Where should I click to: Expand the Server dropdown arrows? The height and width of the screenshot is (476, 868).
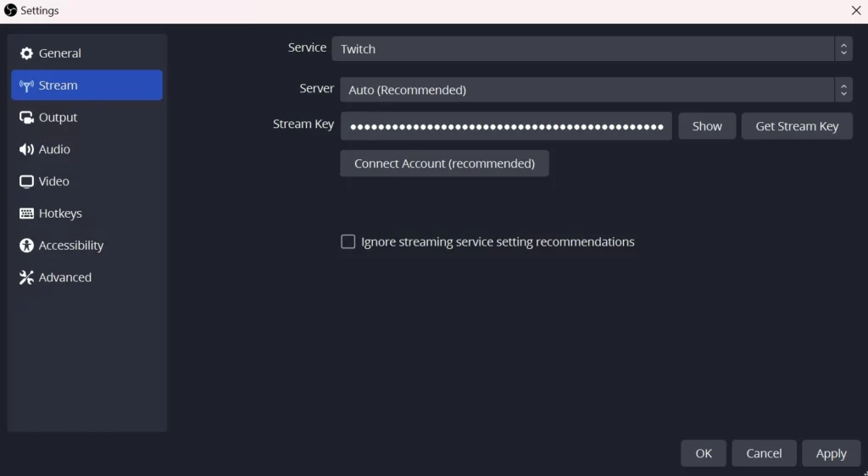click(843, 90)
